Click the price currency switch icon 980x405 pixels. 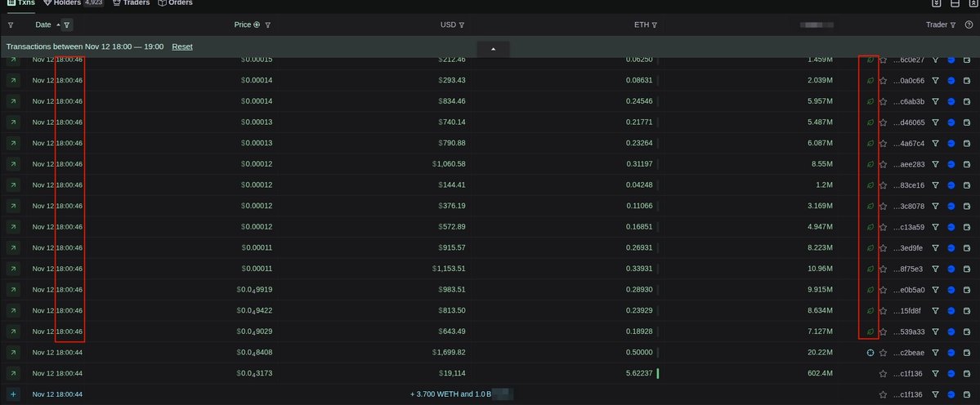[x=257, y=25]
